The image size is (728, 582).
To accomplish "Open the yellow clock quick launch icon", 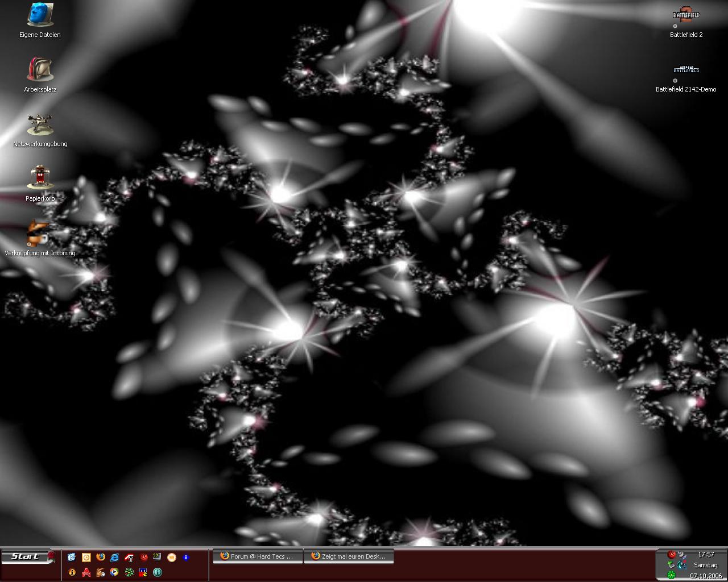I will point(86,557).
